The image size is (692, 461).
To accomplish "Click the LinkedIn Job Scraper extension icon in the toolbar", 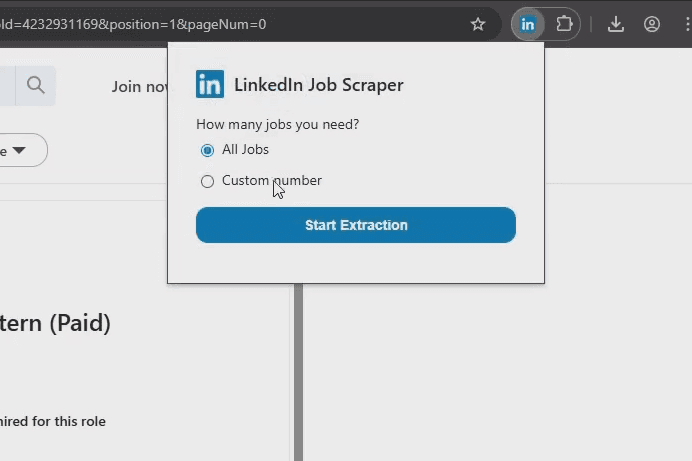I will pos(527,24).
